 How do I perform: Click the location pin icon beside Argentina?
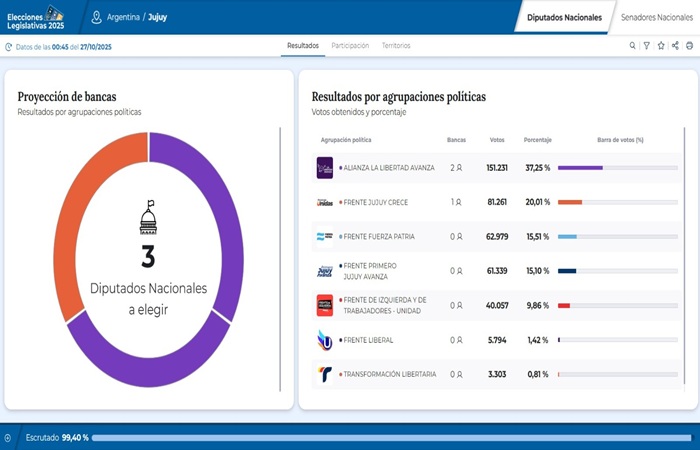tap(96, 17)
